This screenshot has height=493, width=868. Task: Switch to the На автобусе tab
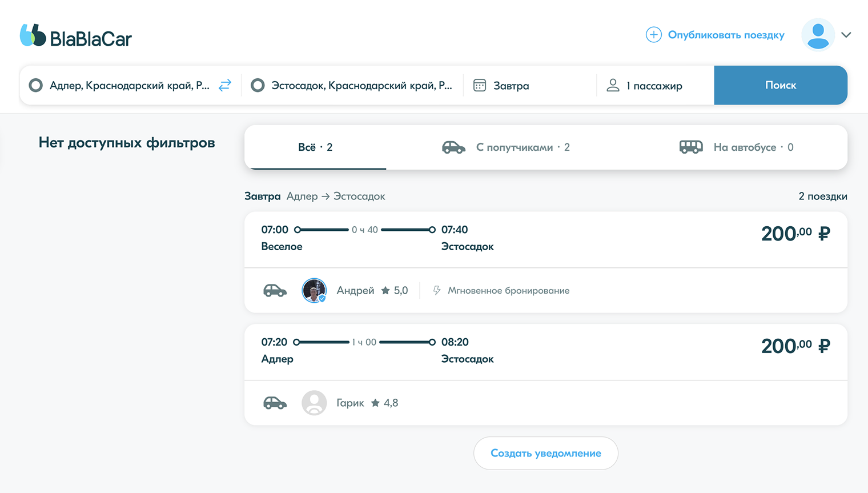click(x=736, y=147)
